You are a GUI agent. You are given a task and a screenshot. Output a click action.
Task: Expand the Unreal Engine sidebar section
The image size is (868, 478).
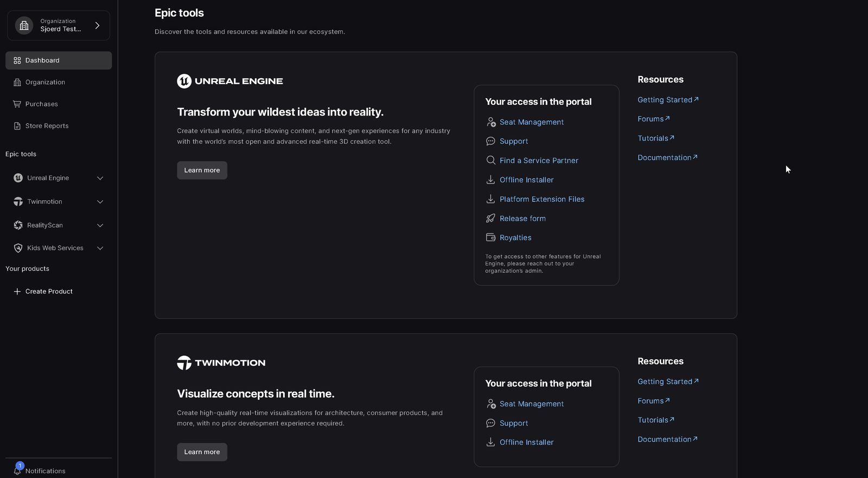pos(100,178)
